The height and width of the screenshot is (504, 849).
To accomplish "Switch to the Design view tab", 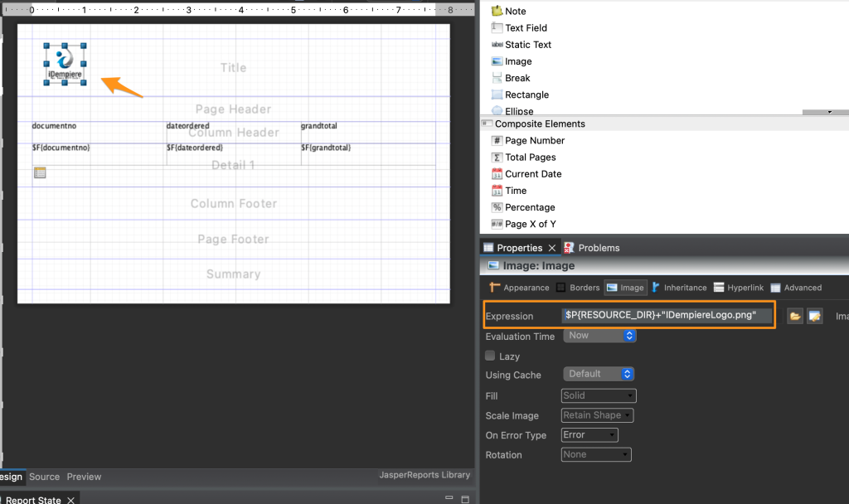I will tap(12, 477).
